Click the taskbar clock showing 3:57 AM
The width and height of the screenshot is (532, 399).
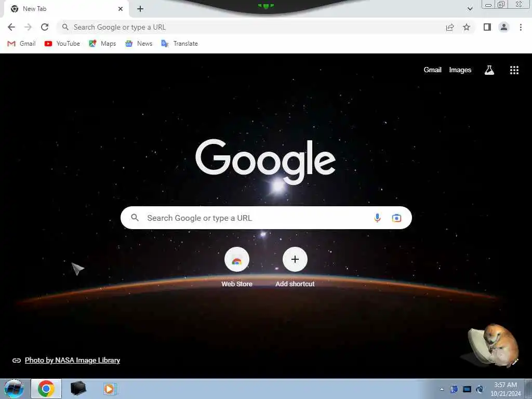click(x=506, y=389)
